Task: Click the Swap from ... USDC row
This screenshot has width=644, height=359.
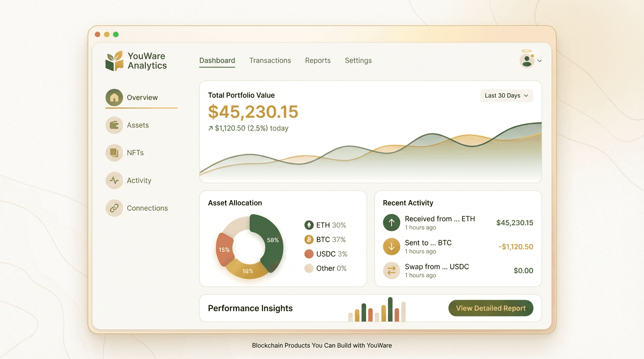Action: tap(458, 271)
